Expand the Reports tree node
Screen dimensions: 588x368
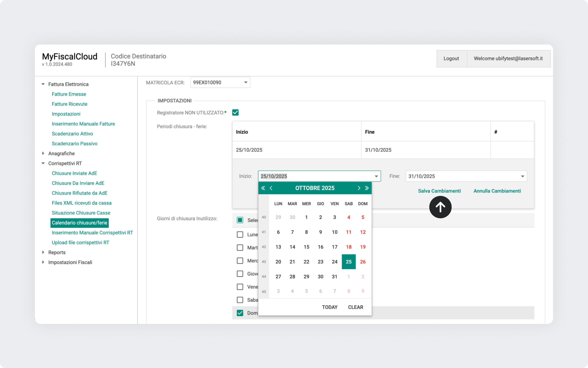tap(43, 252)
